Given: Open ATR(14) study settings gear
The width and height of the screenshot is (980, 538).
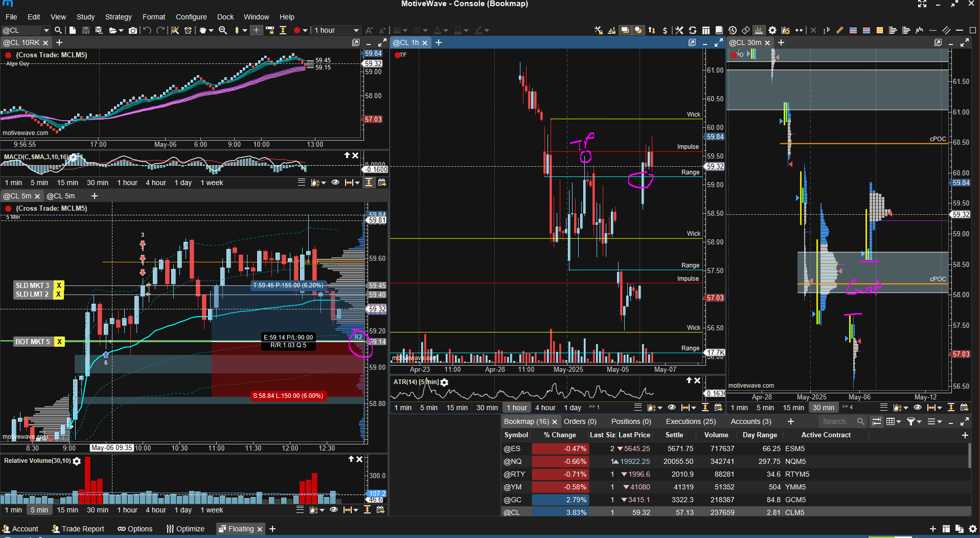Looking at the screenshot, I should pos(444,383).
